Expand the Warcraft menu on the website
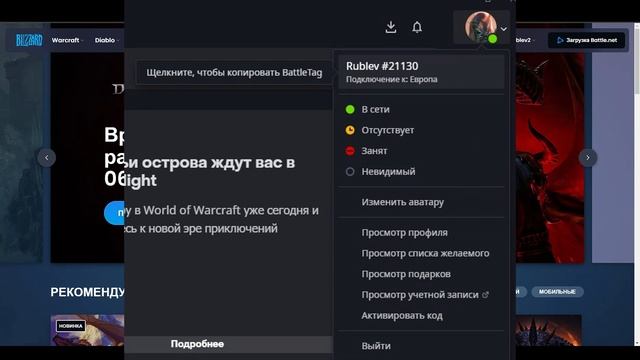 click(67, 40)
